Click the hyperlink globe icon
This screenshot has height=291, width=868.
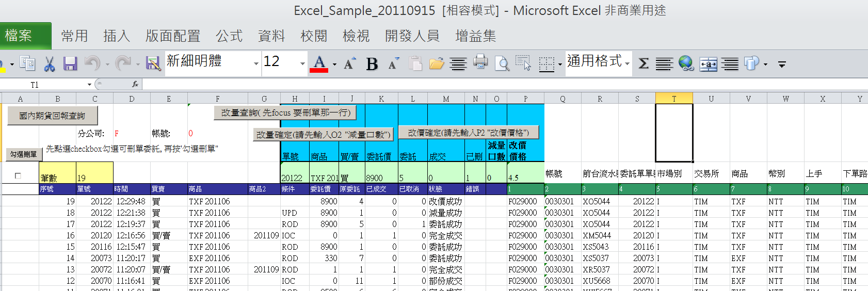686,63
